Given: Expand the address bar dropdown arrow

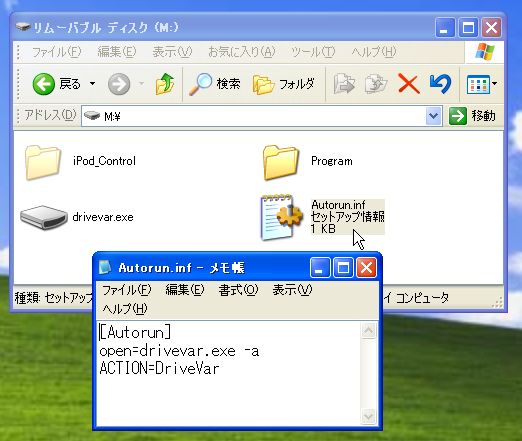Looking at the screenshot, I should click(x=433, y=116).
